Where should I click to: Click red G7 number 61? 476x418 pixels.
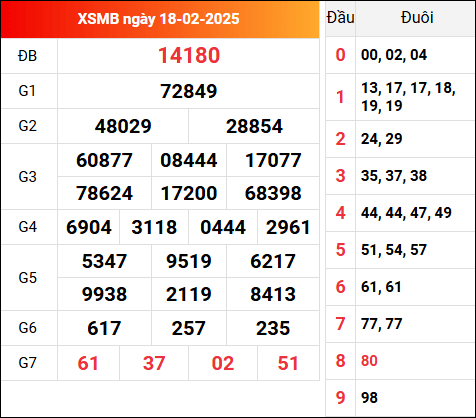[x=88, y=363]
